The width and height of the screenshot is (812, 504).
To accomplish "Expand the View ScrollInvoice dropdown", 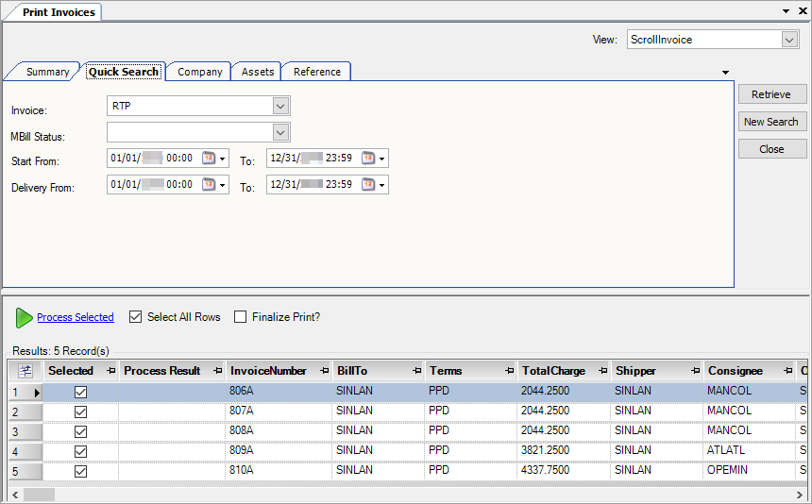I will pos(789,40).
